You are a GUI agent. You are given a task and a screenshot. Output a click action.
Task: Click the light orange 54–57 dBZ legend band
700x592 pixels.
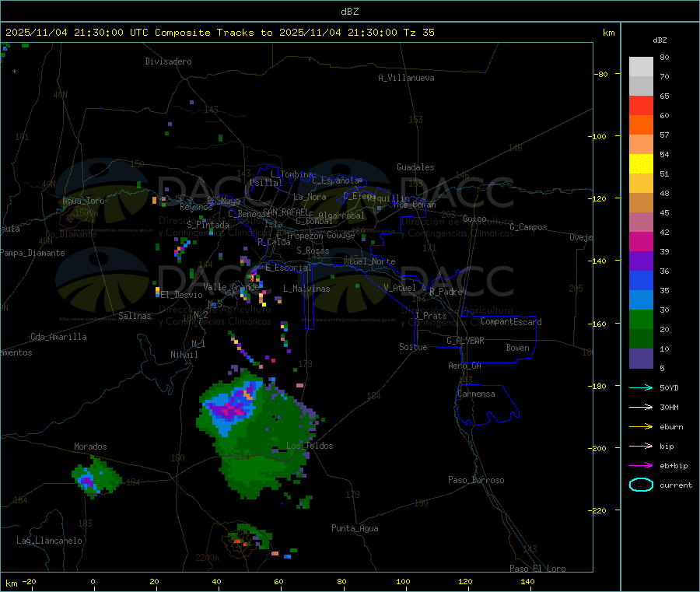(x=641, y=144)
